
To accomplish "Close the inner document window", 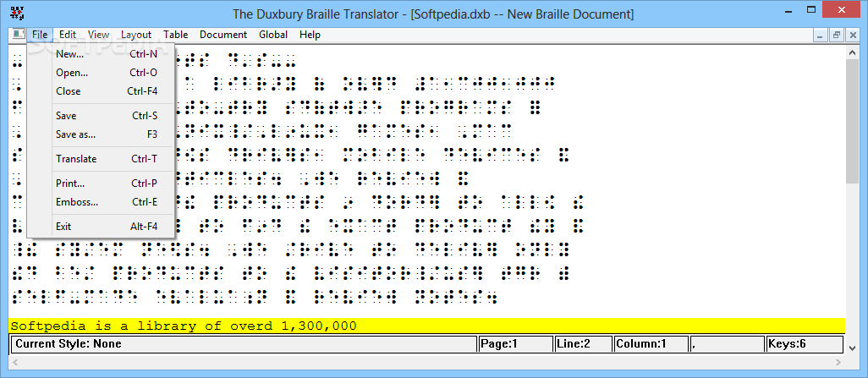I will click(851, 35).
